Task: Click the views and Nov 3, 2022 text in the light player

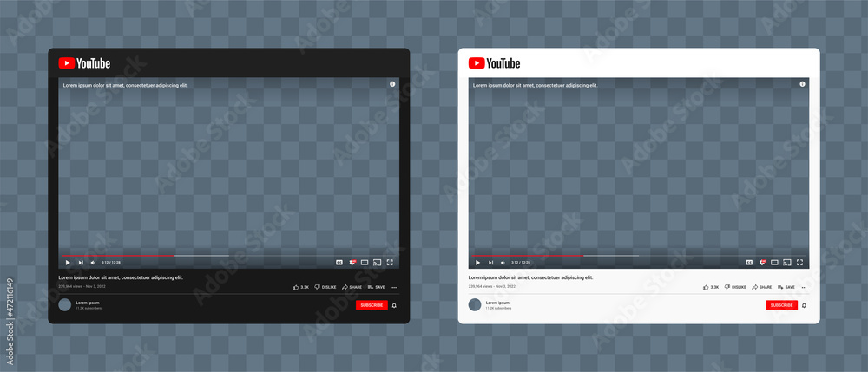Action: pos(492,287)
